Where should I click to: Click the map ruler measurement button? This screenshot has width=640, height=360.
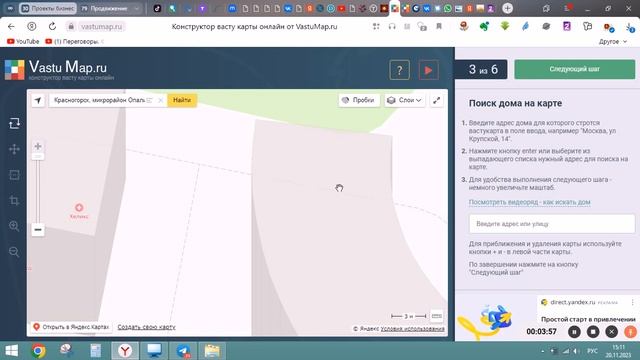(x=436, y=316)
